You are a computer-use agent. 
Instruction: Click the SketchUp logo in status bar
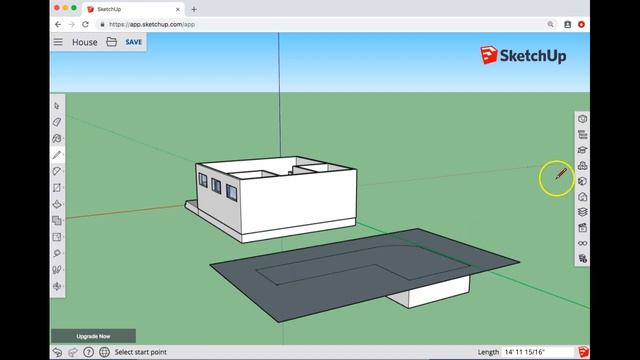583,352
